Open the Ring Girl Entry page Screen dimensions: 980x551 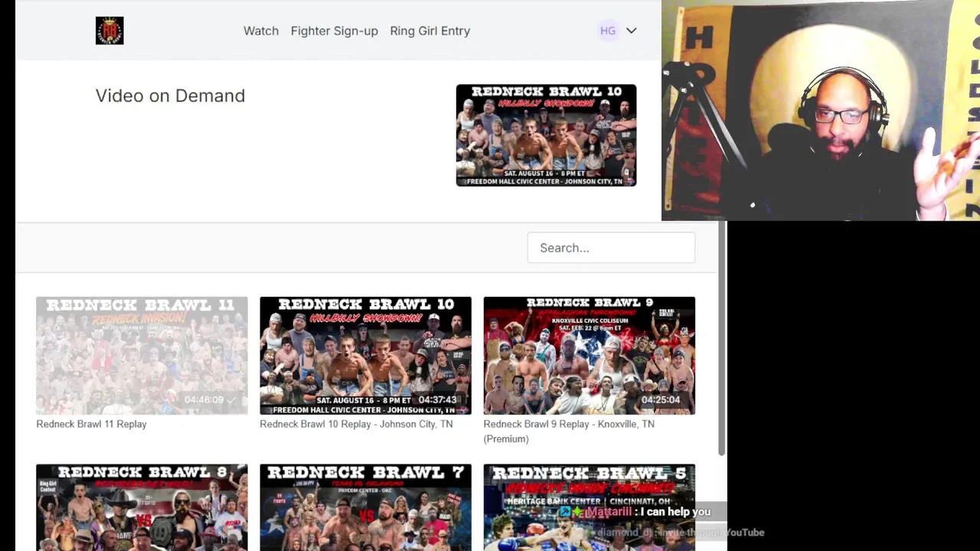point(430,31)
